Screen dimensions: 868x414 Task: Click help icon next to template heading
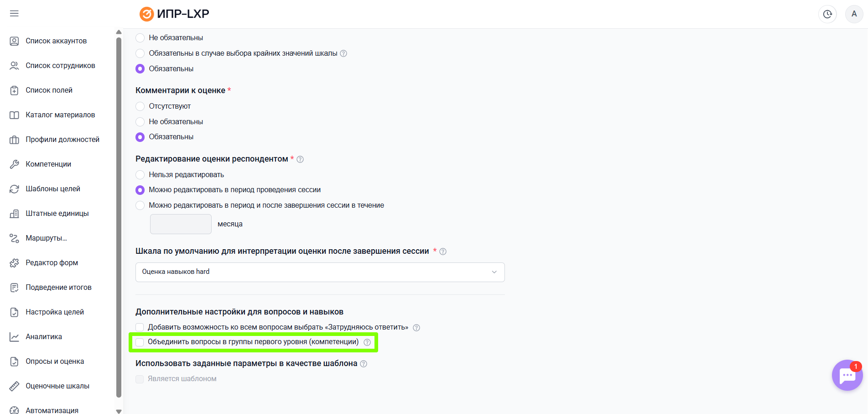[364, 364]
